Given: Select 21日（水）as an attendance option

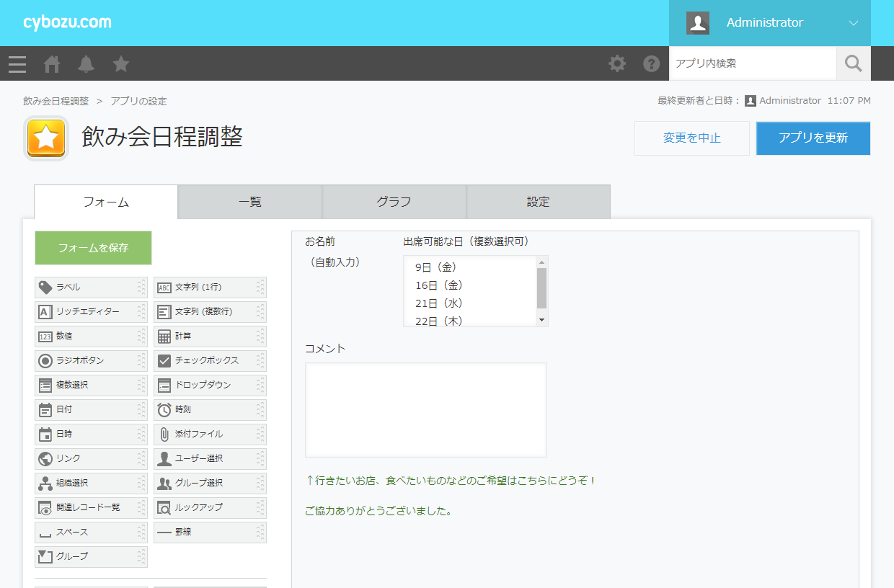Looking at the screenshot, I should 440,303.
